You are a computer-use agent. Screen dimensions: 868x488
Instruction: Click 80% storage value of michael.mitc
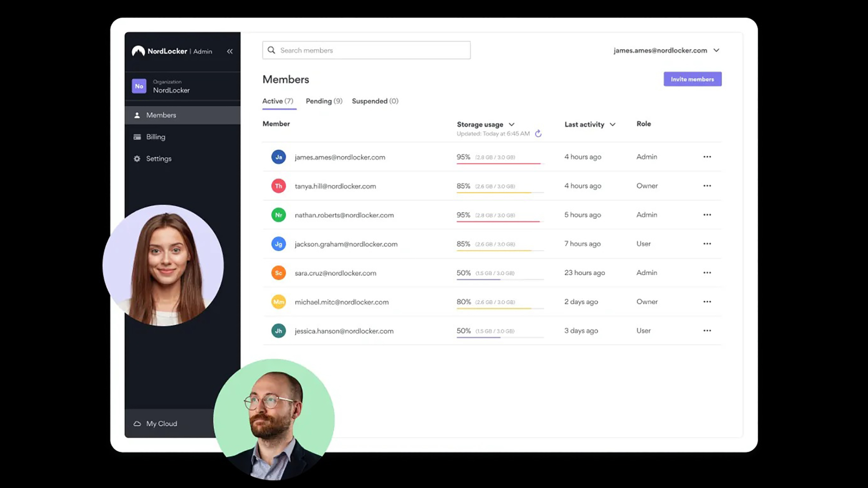(x=464, y=301)
